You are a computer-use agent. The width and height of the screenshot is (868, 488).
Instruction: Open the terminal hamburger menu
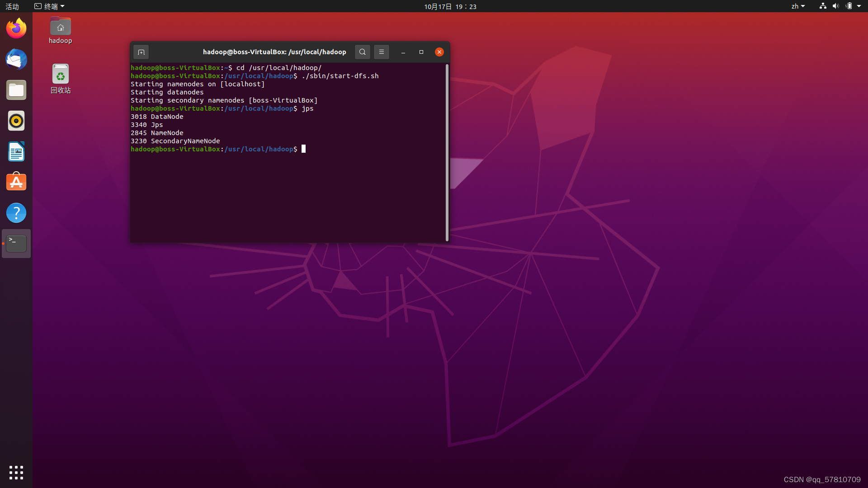(382, 52)
